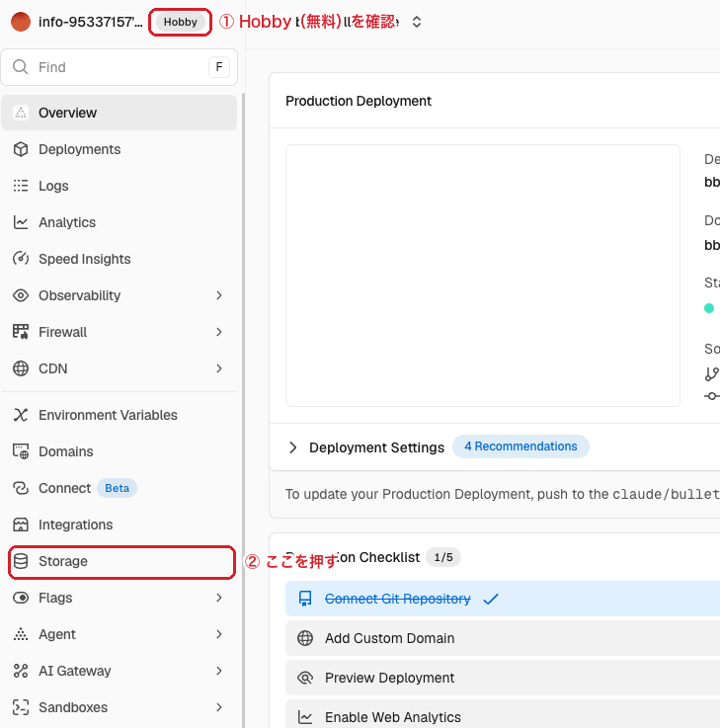Click the Storage database icon

[21, 561]
